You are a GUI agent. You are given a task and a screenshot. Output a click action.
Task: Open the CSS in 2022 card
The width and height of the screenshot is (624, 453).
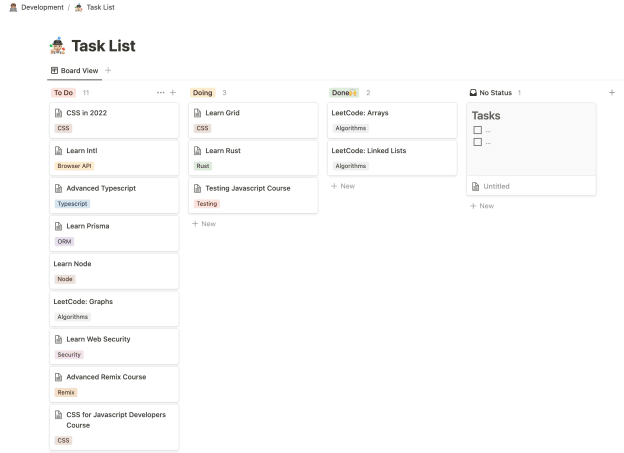(x=114, y=120)
